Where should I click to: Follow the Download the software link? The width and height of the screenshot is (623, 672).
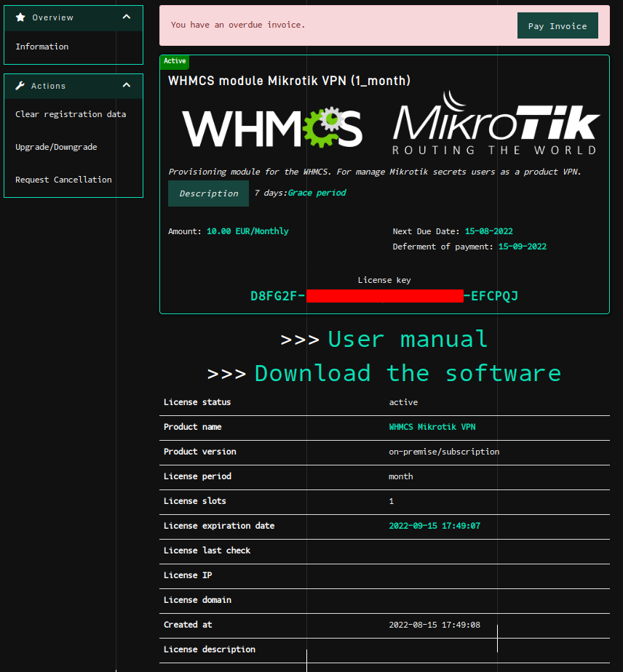(x=408, y=373)
